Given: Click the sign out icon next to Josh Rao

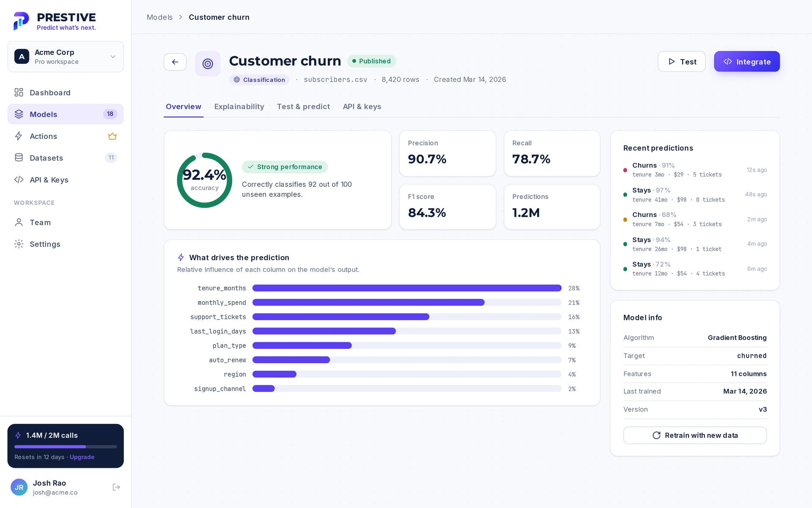Looking at the screenshot, I should coord(116,487).
